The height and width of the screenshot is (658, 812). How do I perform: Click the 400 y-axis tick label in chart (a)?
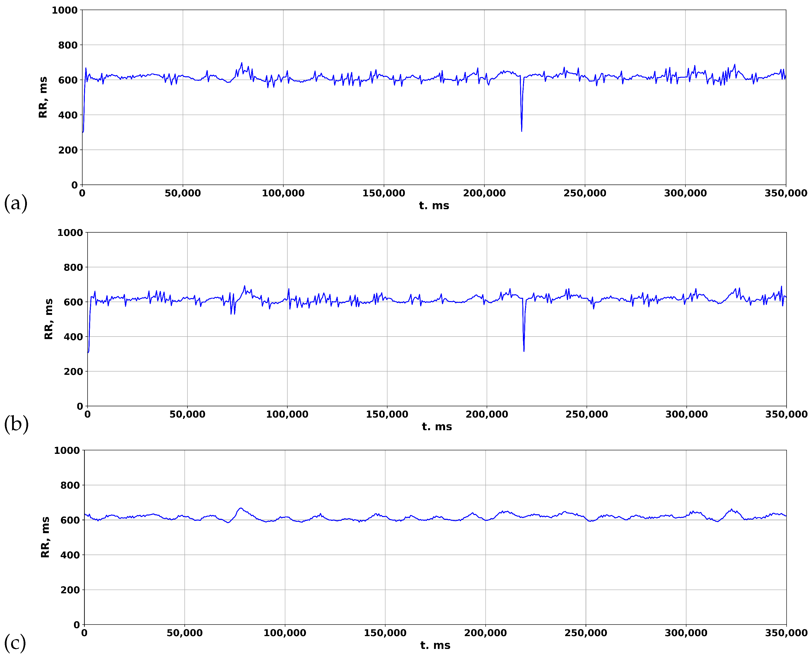[68, 115]
